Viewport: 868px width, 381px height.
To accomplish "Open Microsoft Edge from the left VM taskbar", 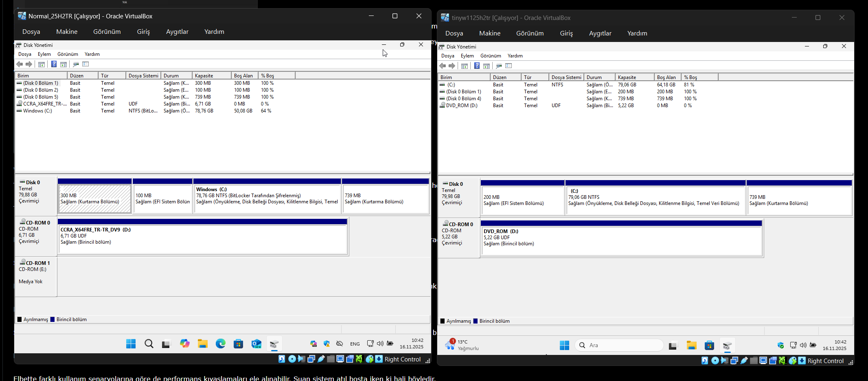I will [220, 344].
